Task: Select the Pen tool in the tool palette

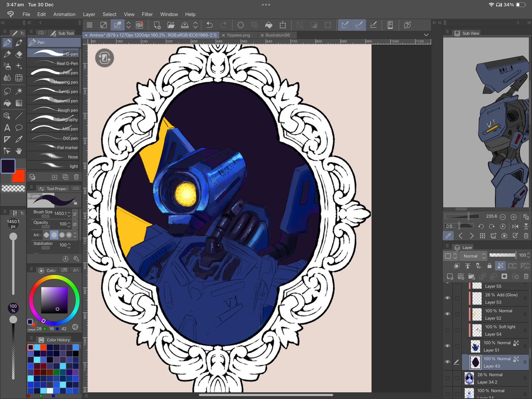Action: [x=7, y=43]
